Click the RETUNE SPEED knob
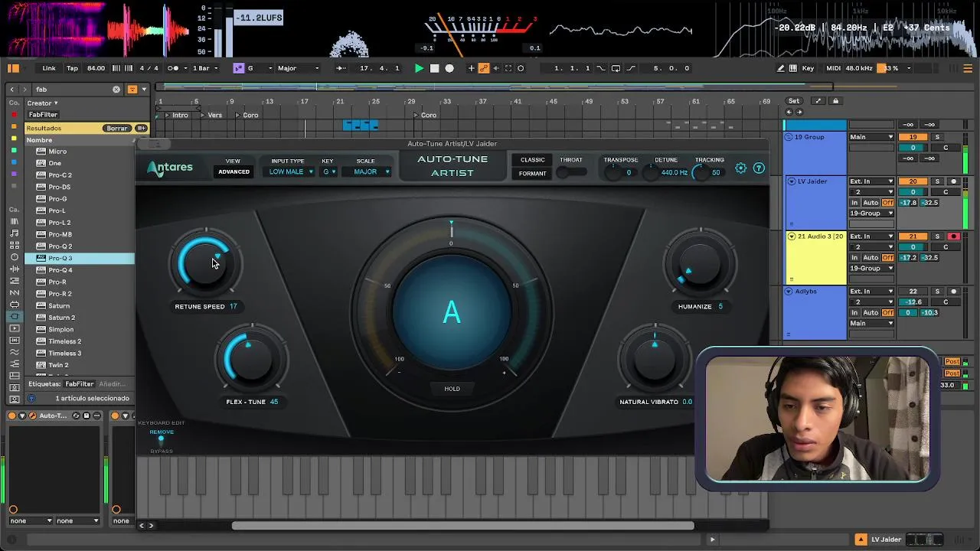 tap(205, 262)
